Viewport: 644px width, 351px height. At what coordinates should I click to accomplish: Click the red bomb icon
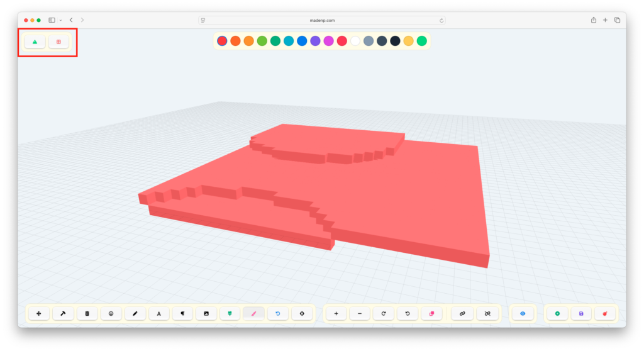(x=605, y=314)
